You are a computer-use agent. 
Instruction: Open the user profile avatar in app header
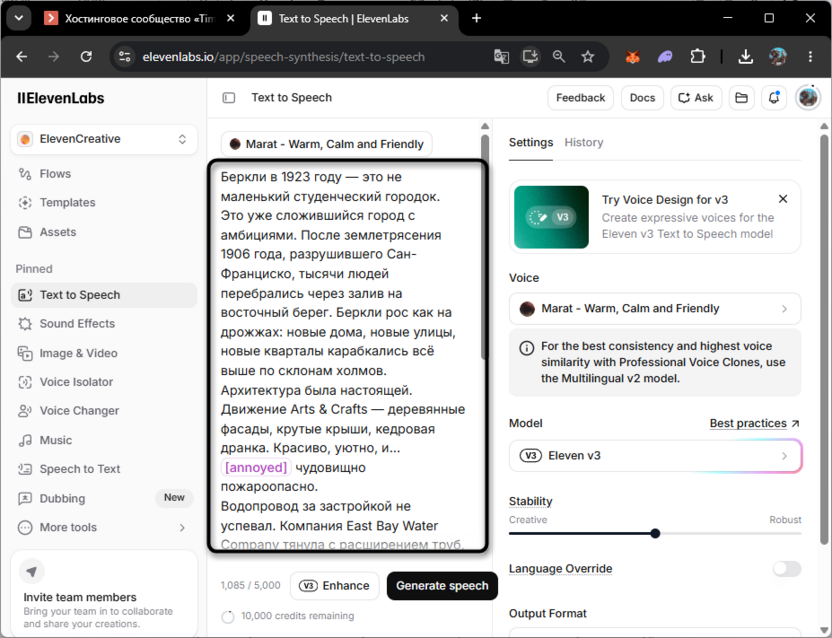(808, 98)
